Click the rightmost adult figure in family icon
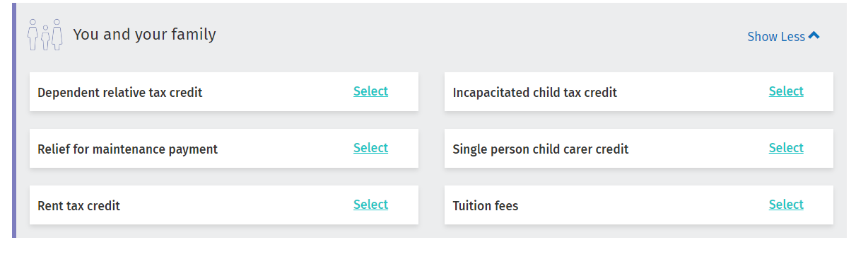Image resolution: width=868 pixels, height=257 pixels. pyautogui.click(x=57, y=35)
